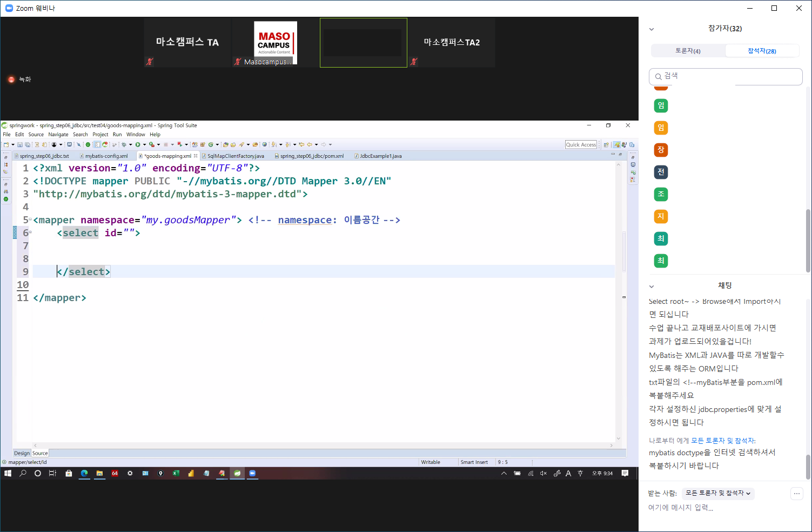Open the Spring perspective icon
Screen dimensions: 812x532
[x=616, y=144]
